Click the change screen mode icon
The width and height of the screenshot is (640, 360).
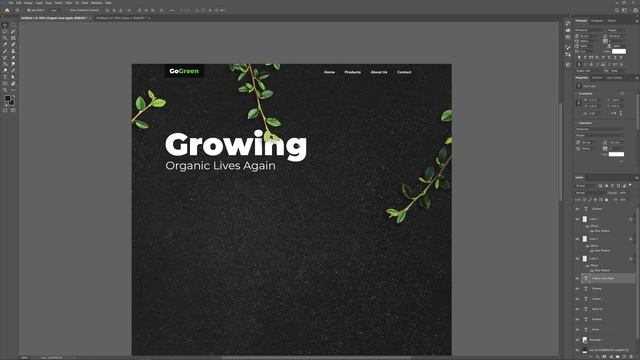pyautogui.click(x=13, y=110)
